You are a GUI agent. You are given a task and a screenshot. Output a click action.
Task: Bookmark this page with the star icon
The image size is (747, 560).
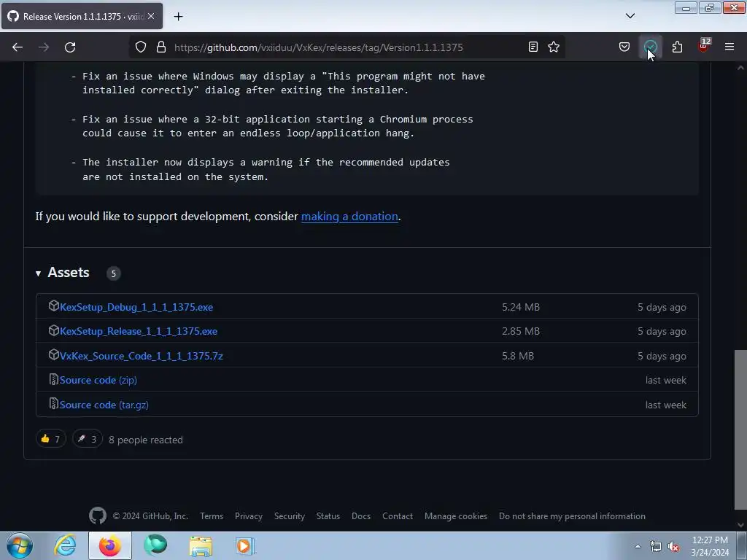tap(554, 47)
